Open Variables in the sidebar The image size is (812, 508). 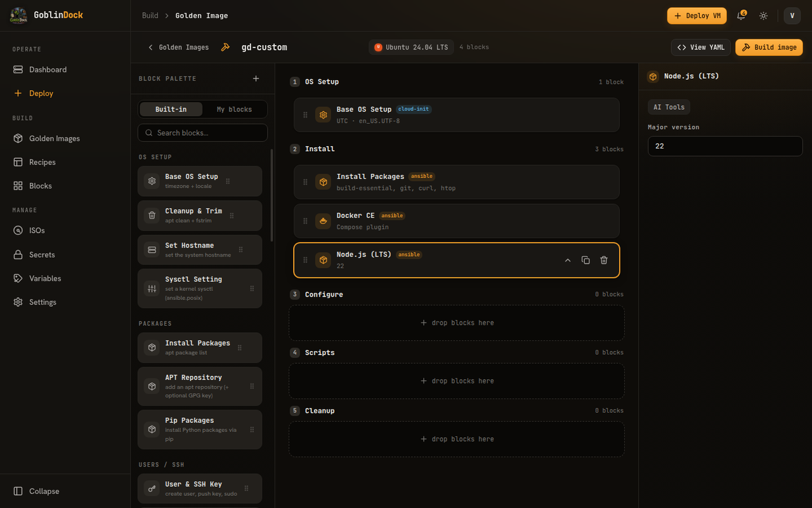tap(65, 278)
